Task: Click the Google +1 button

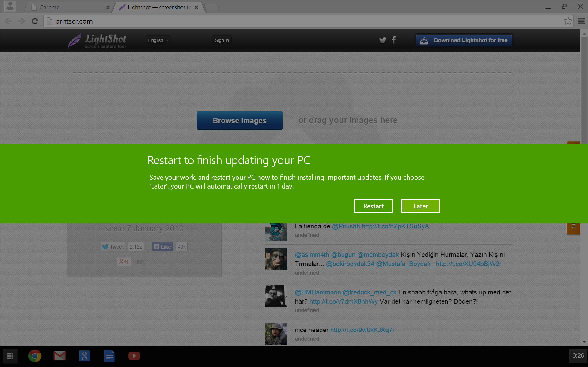Action: (124, 262)
